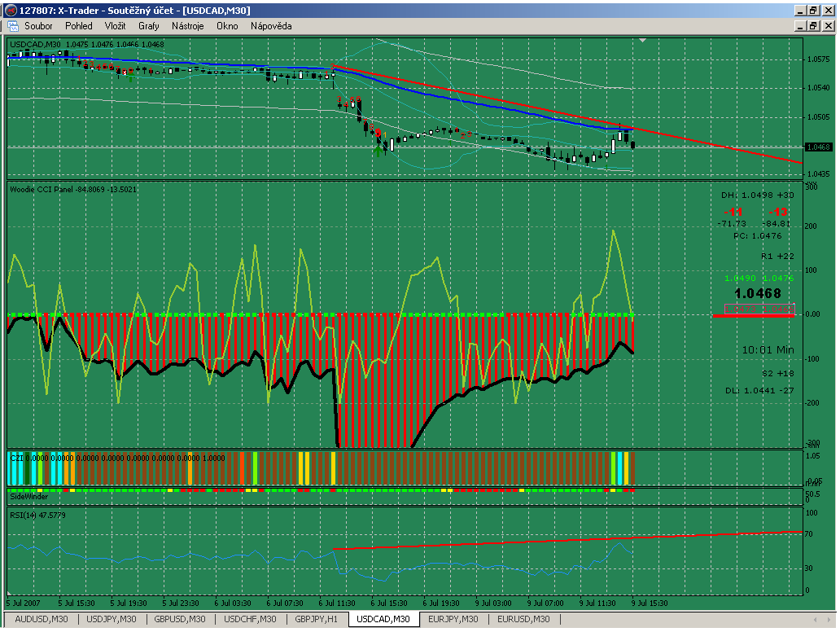Click the DH: 1.0498 +30 text
Viewport: 840px width, 632px height.
pyautogui.click(x=758, y=195)
